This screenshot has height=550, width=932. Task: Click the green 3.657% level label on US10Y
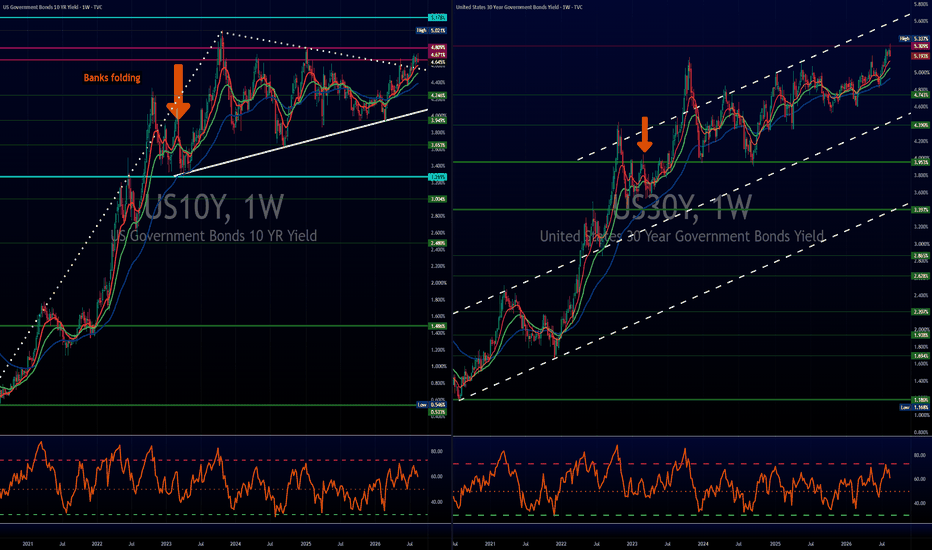click(437, 145)
